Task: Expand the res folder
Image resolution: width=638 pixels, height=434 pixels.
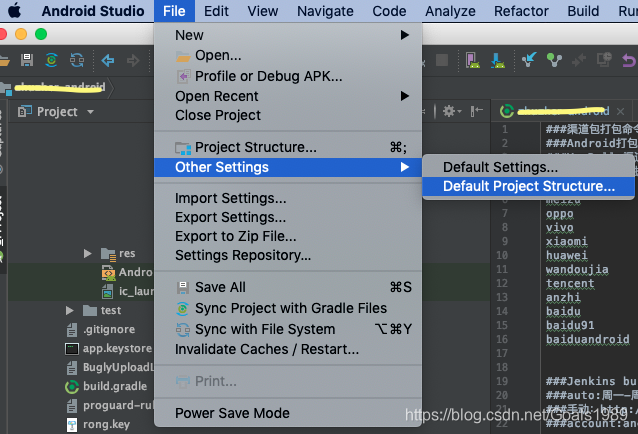Action: (x=87, y=253)
